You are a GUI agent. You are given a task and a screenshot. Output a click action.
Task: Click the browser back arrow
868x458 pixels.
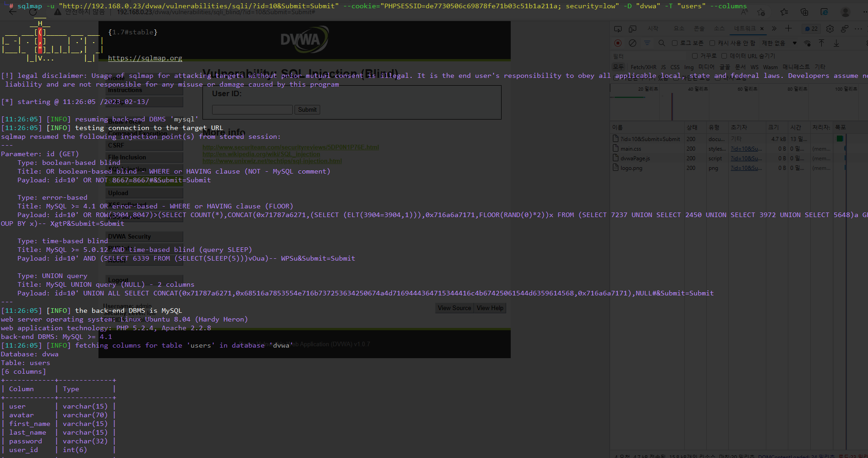[12, 12]
